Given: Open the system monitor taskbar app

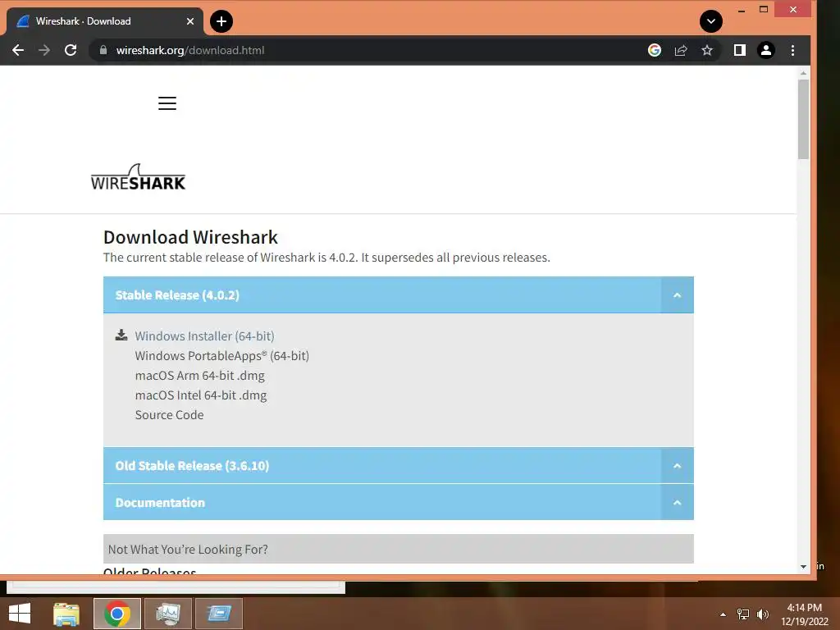Looking at the screenshot, I should [x=168, y=614].
